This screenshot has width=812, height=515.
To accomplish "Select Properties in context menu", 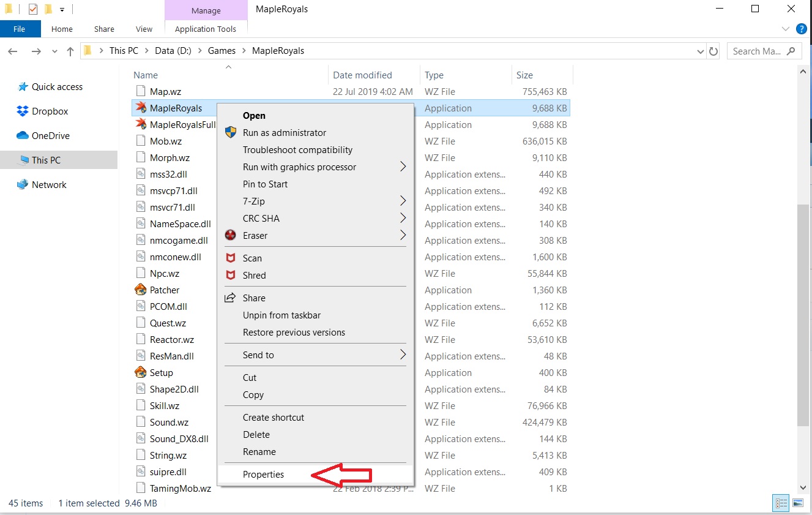I will click(316, 475).
